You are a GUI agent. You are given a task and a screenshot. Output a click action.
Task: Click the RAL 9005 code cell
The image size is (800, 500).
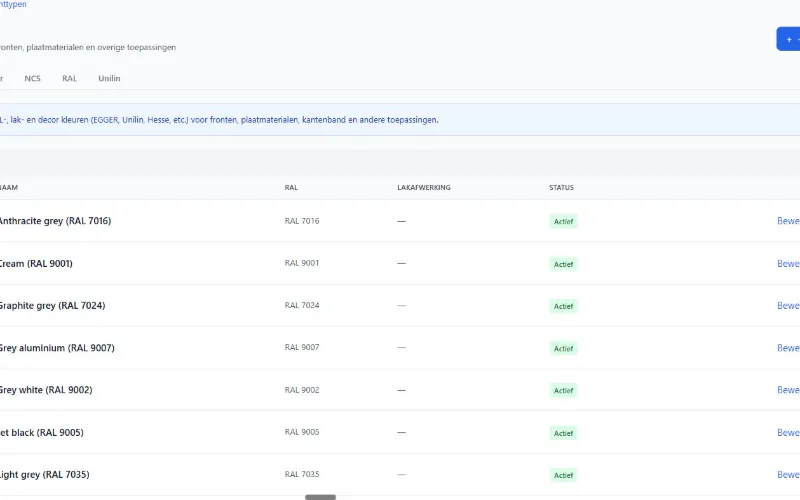point(302,432)
